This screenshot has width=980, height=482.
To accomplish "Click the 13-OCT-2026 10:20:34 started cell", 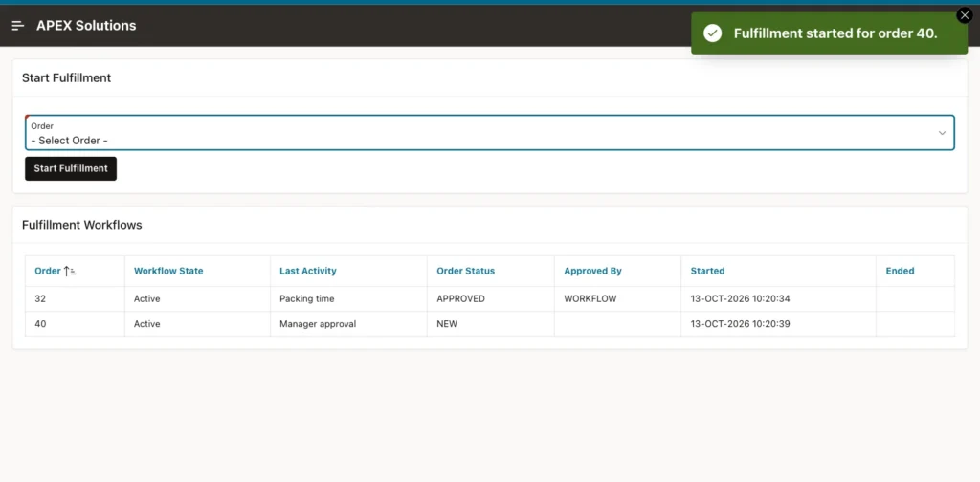I will (x=778, y=299).
